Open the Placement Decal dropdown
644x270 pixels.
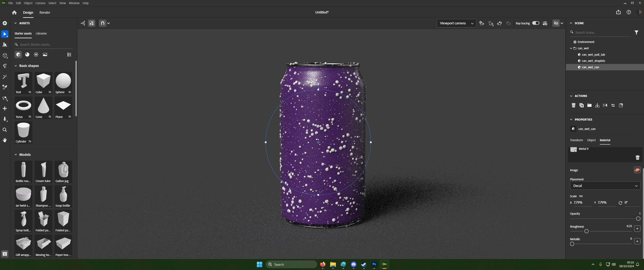coord(605,186)
